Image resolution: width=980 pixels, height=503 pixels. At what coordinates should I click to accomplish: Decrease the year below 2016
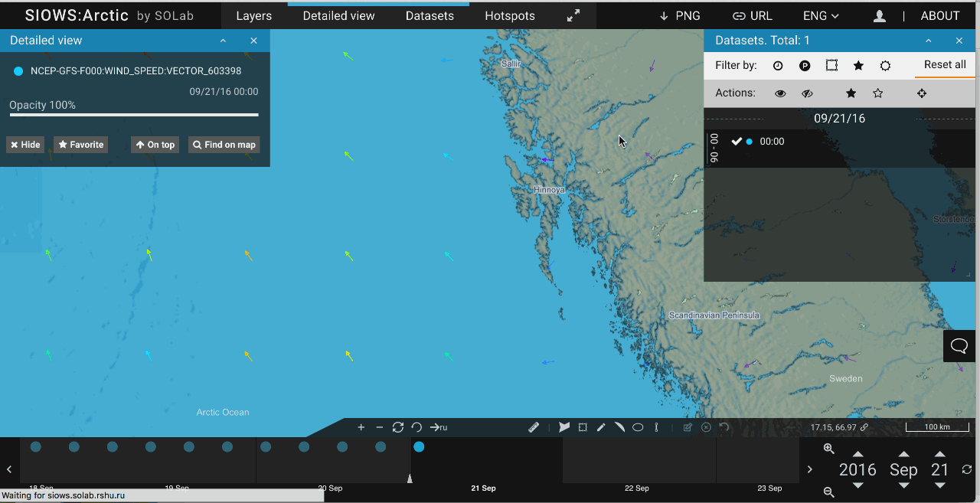tap(857, 485)
